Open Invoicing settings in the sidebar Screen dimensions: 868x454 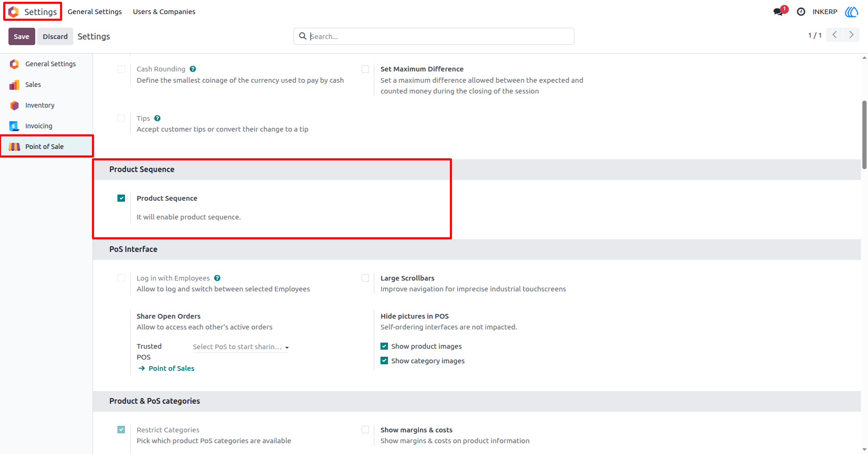pyautogui.click(x=46, y=126)
